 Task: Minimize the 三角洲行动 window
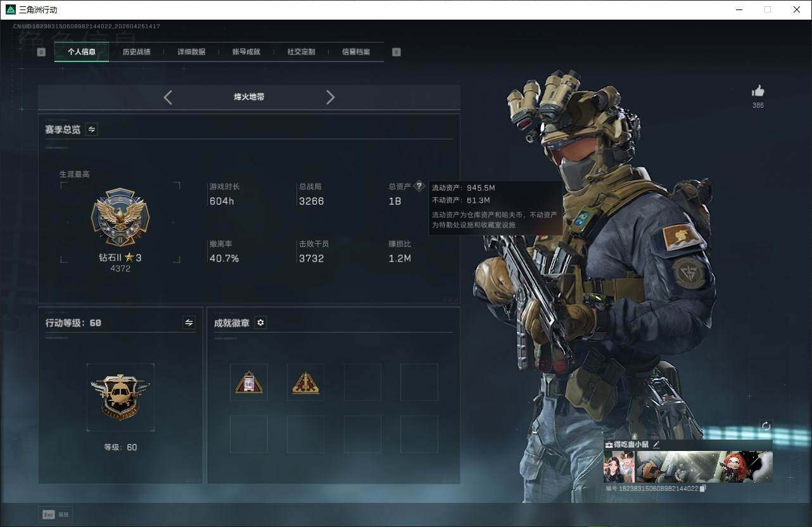click(739, 10)
